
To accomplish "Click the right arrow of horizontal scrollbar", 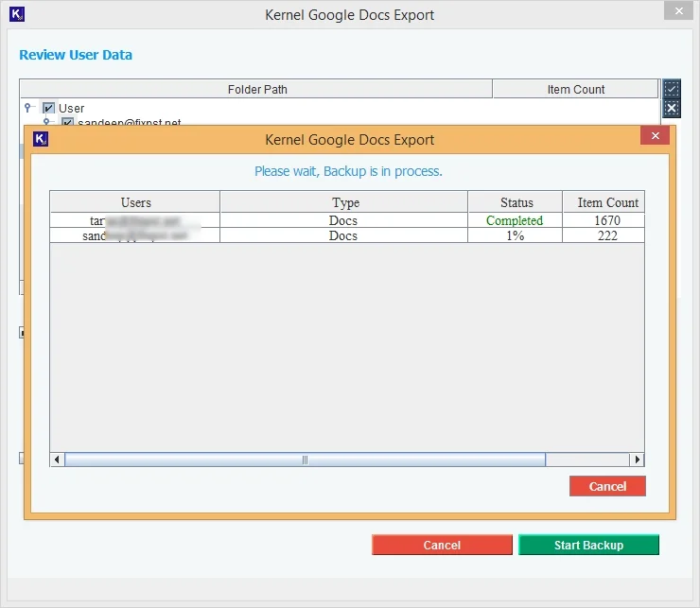I will point(637,460).
